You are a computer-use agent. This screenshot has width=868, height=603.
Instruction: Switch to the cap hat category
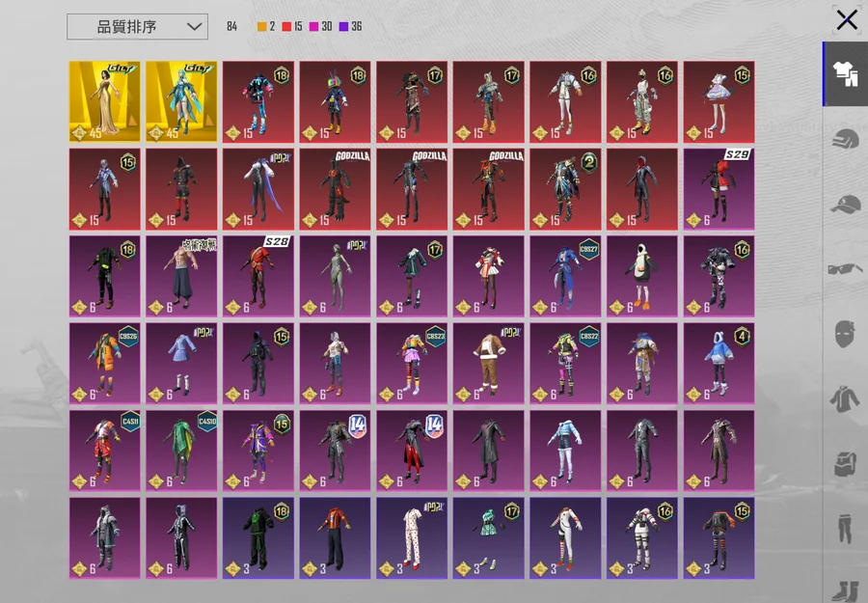pyautogui.click(x=845, y=204)
